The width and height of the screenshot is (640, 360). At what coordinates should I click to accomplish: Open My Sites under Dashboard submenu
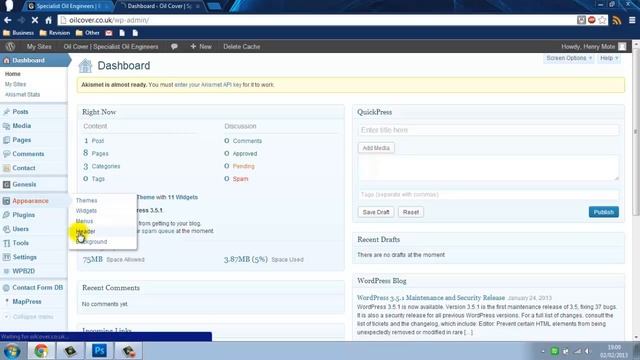[x=16, y=84]
